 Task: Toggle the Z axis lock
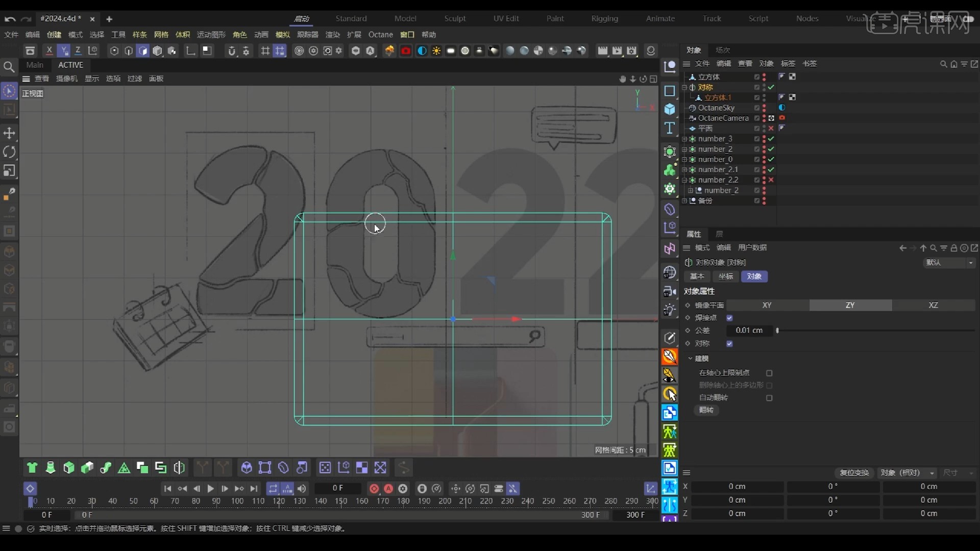point(78,51)
